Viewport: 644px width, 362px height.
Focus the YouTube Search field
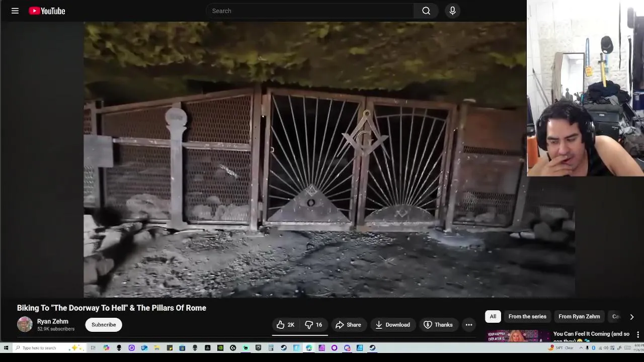(310, 11)
